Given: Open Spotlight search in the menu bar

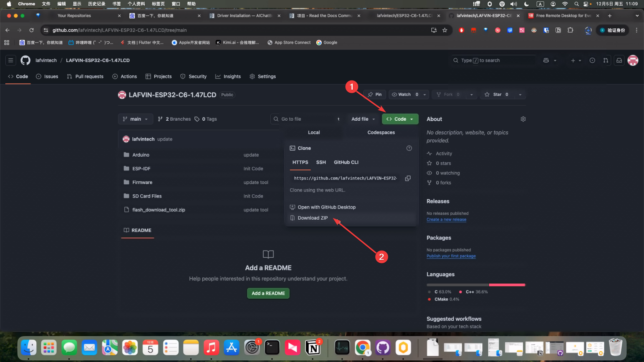Looking at the screenshot, I should pyautogui.click(x=576, y=4).
